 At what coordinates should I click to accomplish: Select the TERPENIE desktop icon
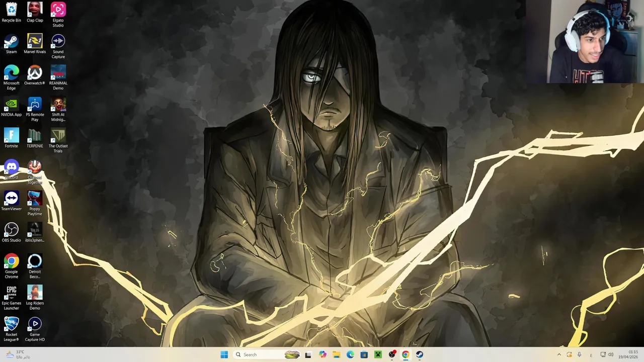pyautogui.click(x=35, y=138)
